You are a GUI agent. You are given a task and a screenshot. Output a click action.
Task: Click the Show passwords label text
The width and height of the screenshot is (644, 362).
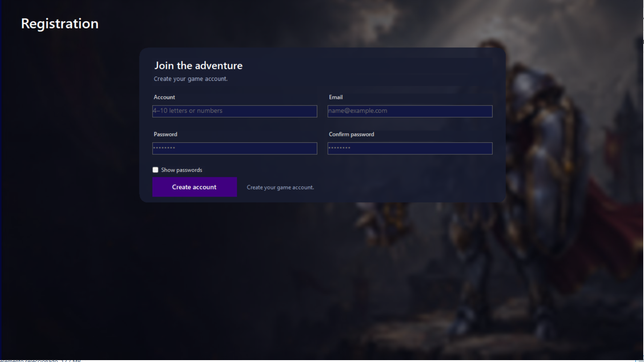(182, 170)
